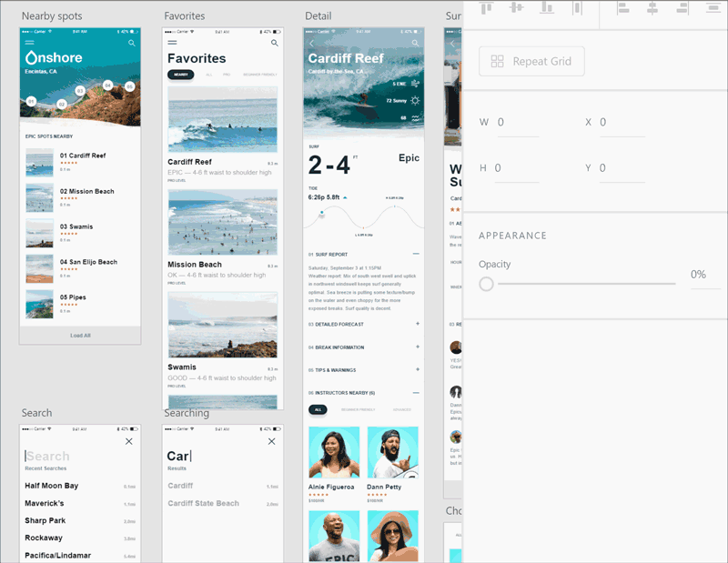
Task: Select search magnifier in Nearby spots artboard
Action: point(132,43)
